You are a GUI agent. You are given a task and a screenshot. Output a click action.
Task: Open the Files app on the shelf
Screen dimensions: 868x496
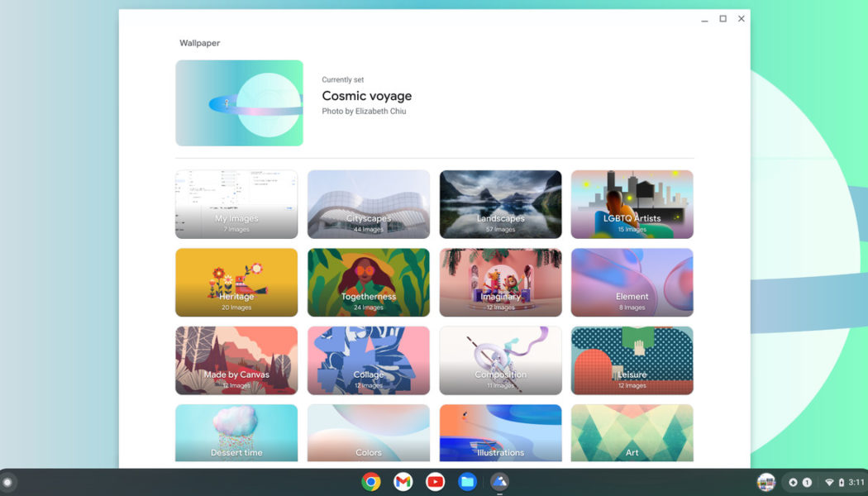tap(467, 481)
